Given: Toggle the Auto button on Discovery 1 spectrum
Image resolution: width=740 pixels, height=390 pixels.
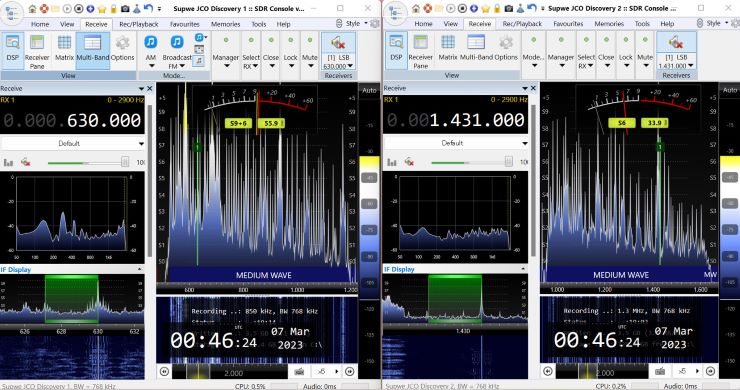Looking at the screenshot, I should 370,90.
